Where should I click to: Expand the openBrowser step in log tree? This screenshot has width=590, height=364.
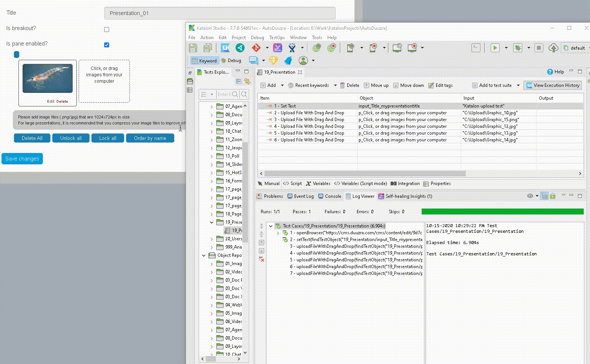[278, 233]
